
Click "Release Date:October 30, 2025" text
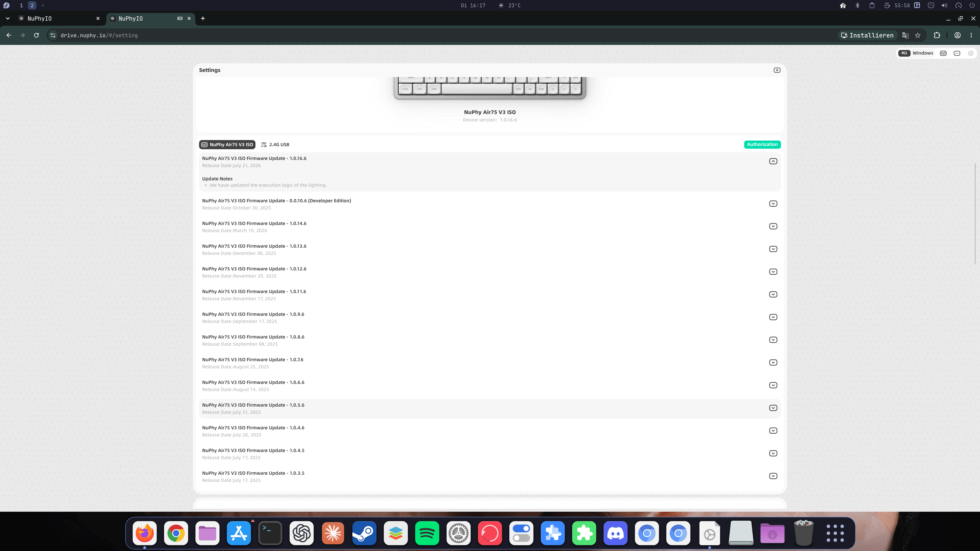(x=237, y=208)
